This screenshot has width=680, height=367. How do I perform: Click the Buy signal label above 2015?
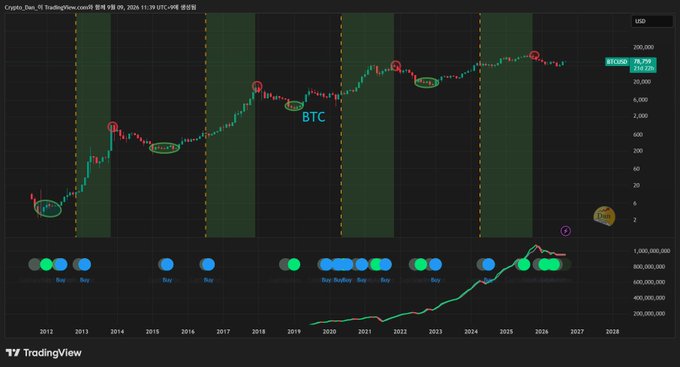pos(167,280)
